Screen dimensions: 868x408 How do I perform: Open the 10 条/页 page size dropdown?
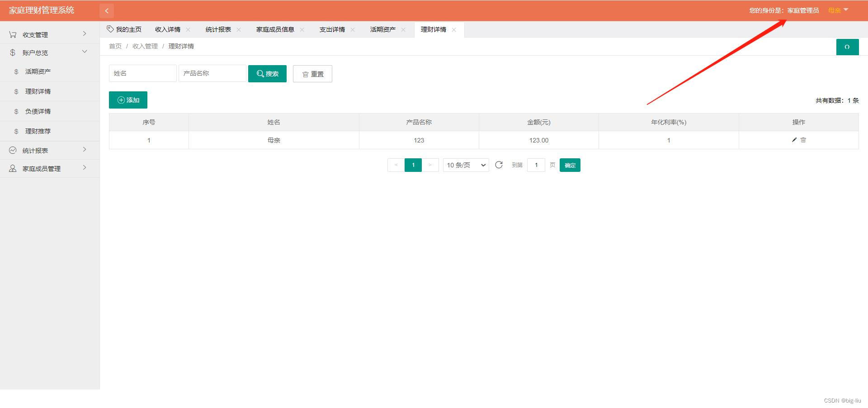click(466, 165)
